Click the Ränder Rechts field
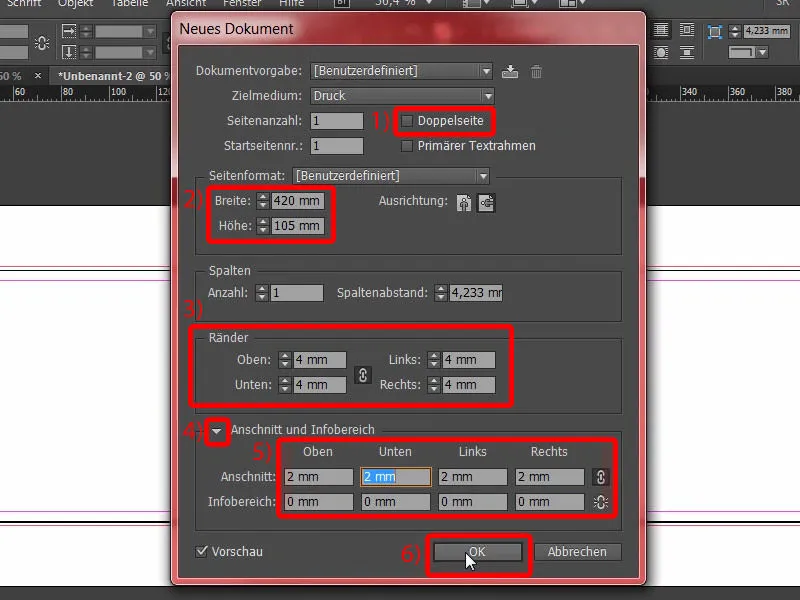This screenshot has width=800, height=600. pos(468,385)
